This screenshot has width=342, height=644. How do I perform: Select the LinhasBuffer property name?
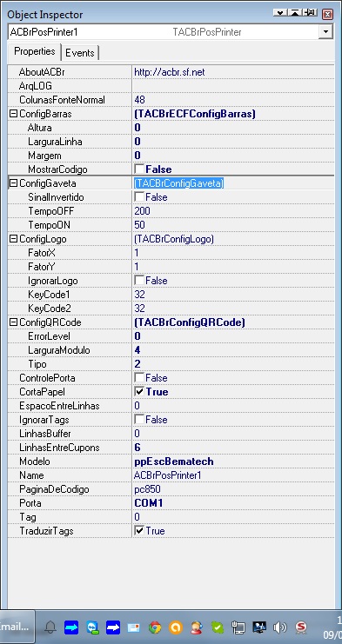point(44,434)
